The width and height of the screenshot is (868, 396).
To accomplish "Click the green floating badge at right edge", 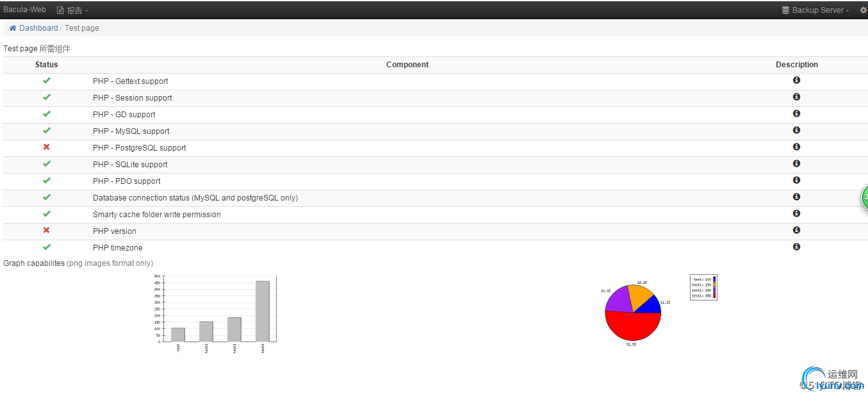I will (864, 197).
